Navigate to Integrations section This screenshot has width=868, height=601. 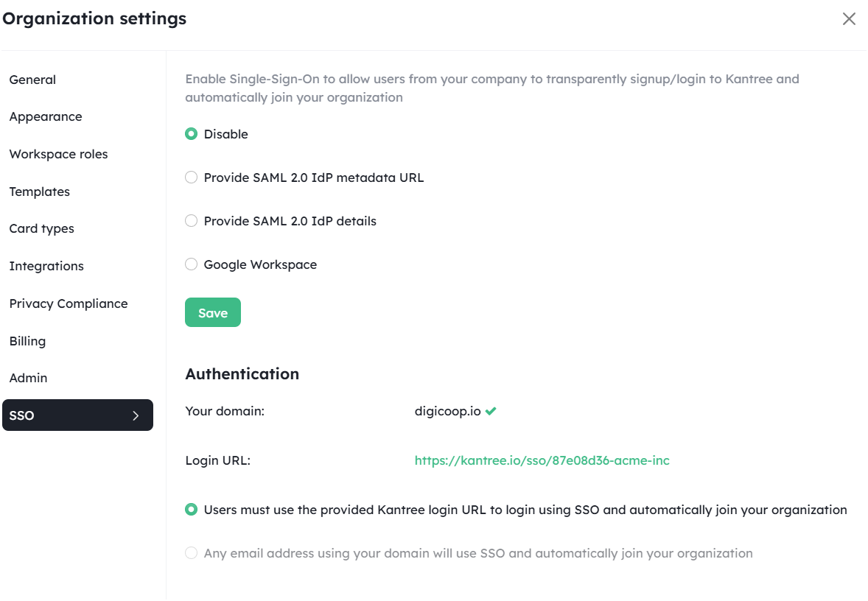(46, 266)
